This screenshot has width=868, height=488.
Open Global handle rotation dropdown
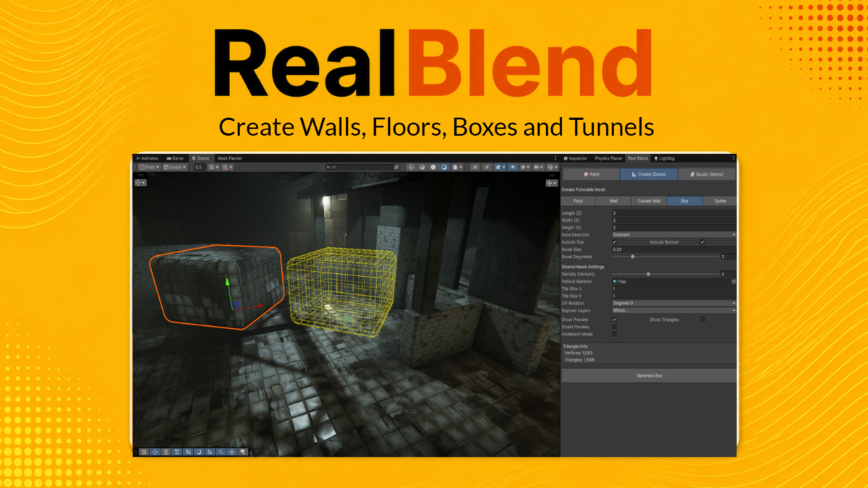coord(175,167)
